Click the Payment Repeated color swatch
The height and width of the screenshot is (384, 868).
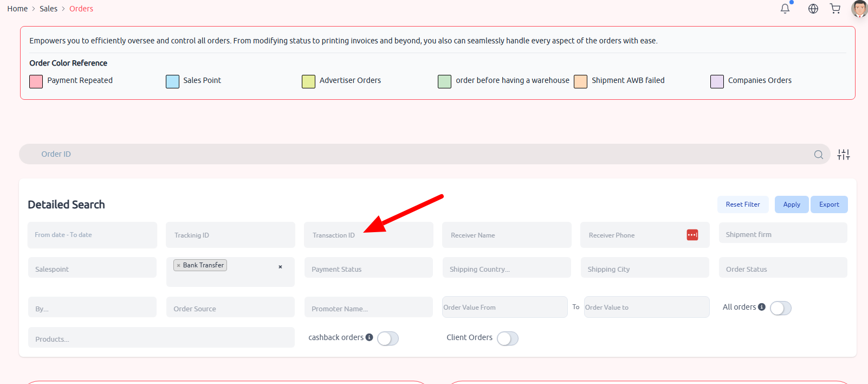36,81
